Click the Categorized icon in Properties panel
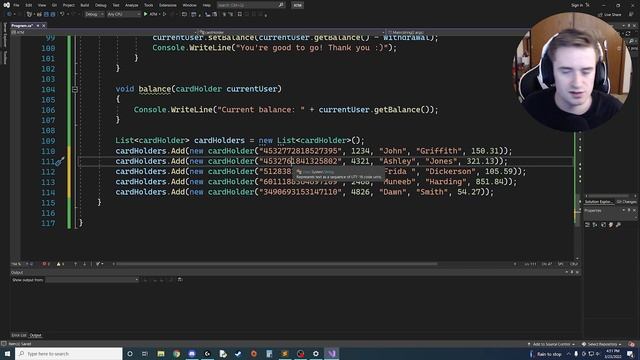 point(587,225)
